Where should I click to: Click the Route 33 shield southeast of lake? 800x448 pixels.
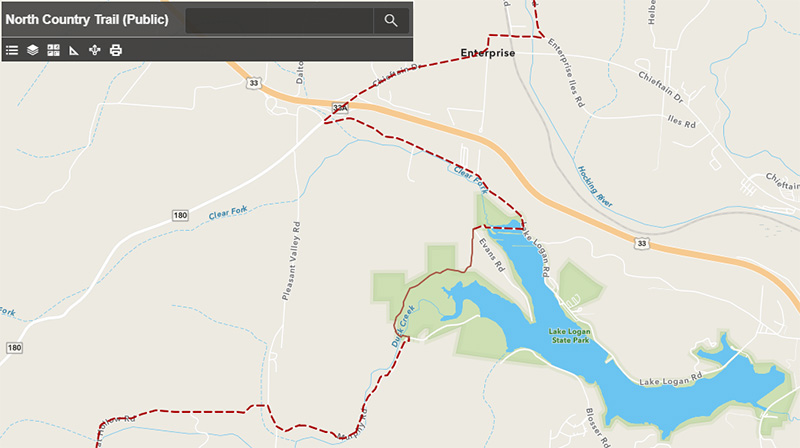point(642,243)
